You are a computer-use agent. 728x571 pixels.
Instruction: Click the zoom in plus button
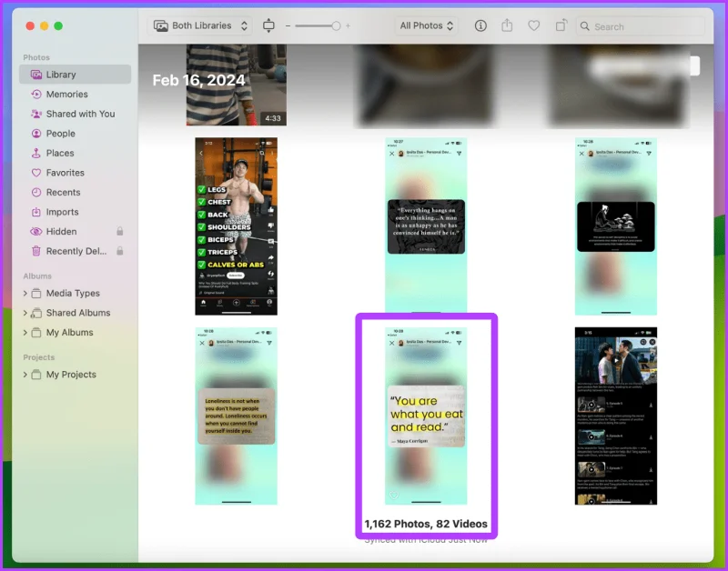[x=348, y=26]
